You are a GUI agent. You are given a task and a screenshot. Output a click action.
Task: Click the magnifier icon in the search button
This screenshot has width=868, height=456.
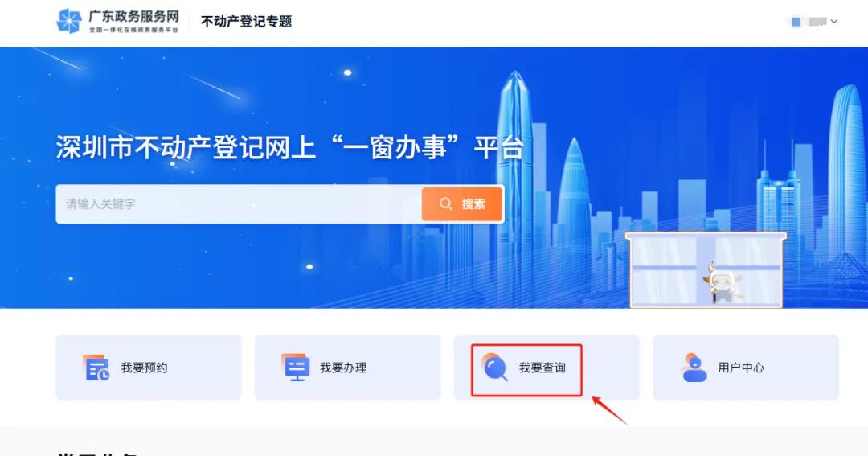pyautogui.click(x=445, y=204)
